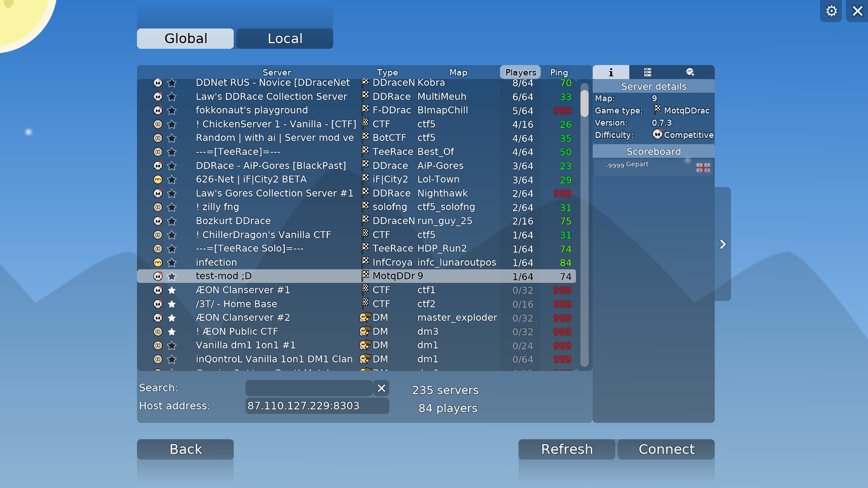Sort server list by Ping header
The width and height of the screenshot is (868, 488).
point(559,72)
